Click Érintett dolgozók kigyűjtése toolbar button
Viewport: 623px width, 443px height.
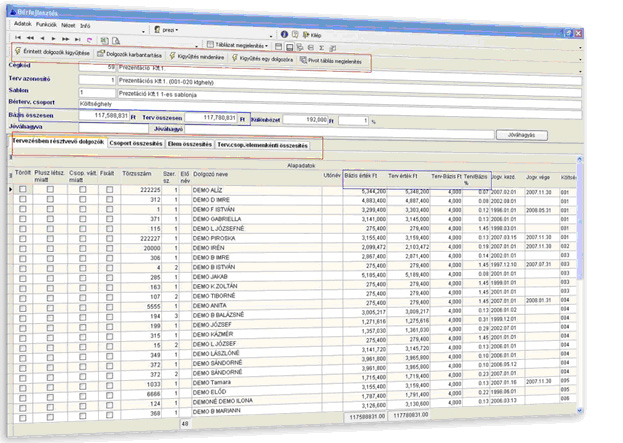[57, 50]
